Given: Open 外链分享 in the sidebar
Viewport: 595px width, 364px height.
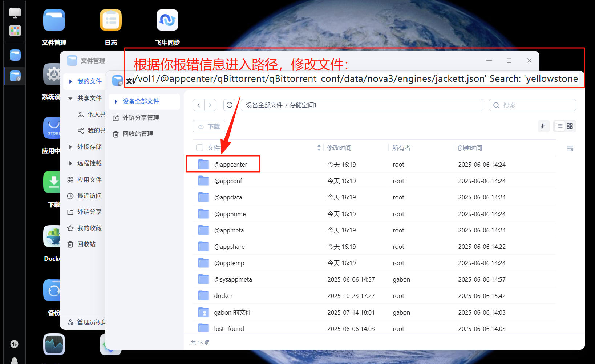Looking at the screenshot, I should tap(85, 212).
